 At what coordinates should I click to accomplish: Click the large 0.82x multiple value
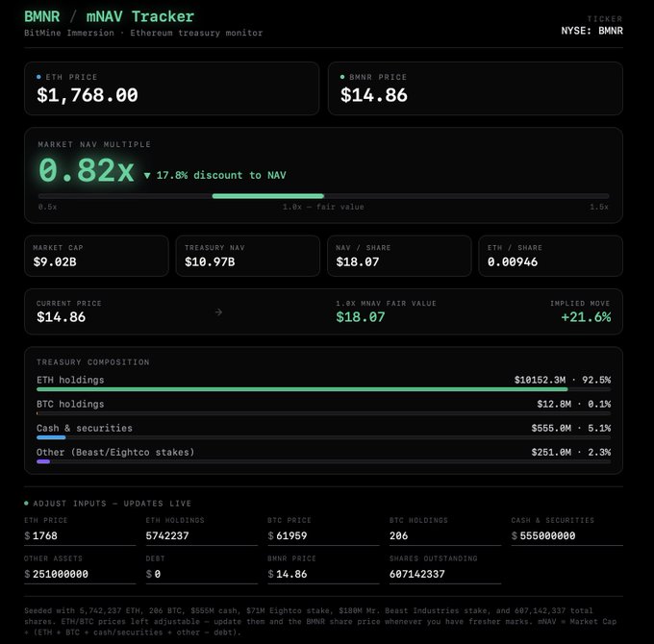click(87, 170)
